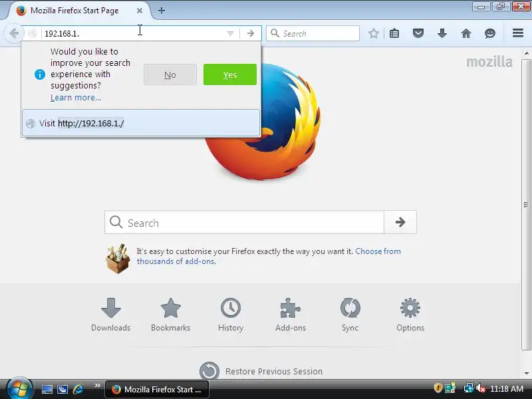Viewport: 532px width, 399px height.
Task: Open Options from start page shortcuts
Action: tap(410, 315)
